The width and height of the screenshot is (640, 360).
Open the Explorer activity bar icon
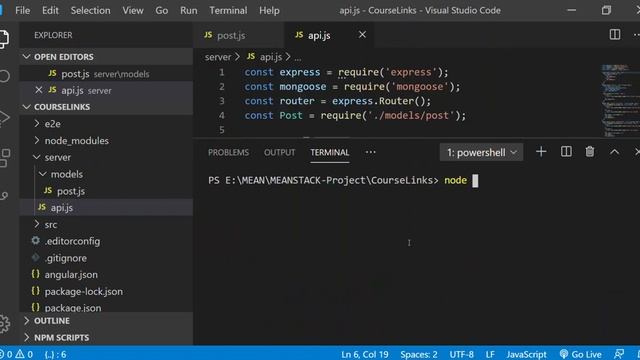click(4, 39)
